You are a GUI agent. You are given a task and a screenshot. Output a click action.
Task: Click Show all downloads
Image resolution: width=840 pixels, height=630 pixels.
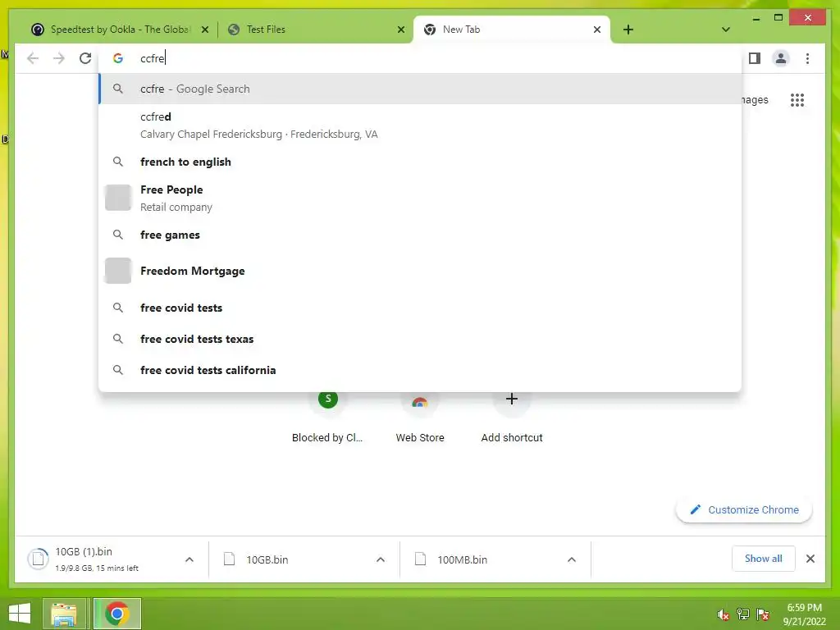pos(764,559)
